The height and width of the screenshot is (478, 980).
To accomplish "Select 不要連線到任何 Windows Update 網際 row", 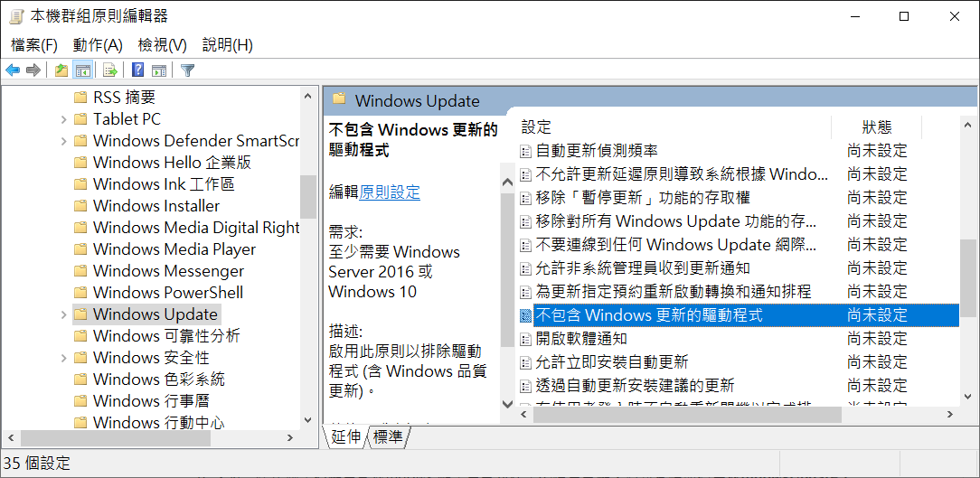I will 739,244.
